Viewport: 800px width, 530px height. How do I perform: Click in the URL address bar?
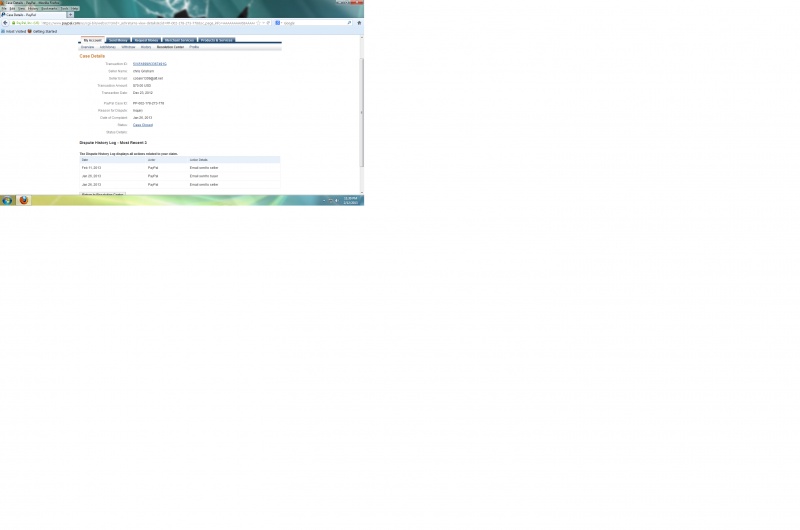click(x=148, y=23)
